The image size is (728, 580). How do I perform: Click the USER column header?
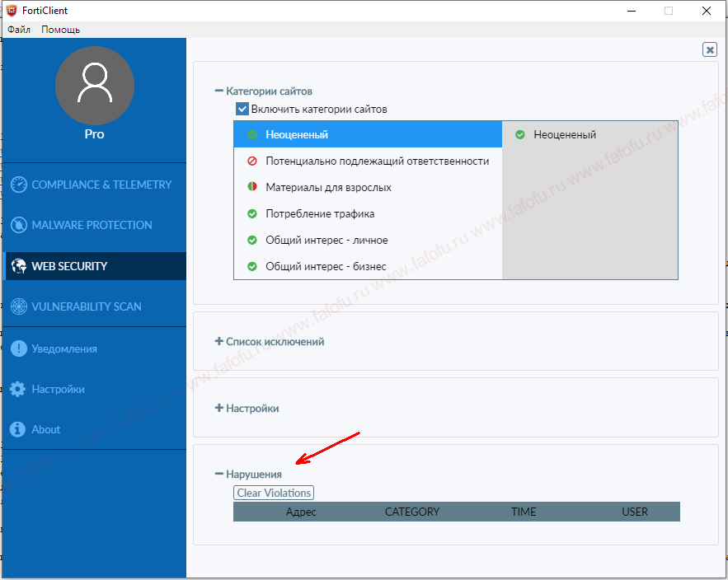tap(635, 512)
